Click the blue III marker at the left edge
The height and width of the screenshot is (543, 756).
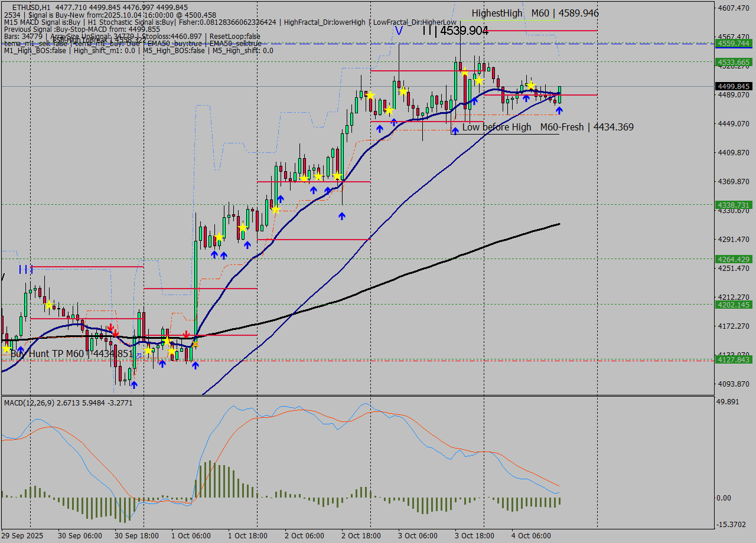click(x=25, y=270)
